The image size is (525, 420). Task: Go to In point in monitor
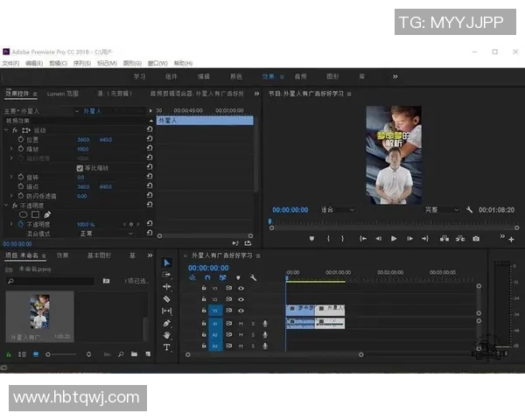click(362, 239)
